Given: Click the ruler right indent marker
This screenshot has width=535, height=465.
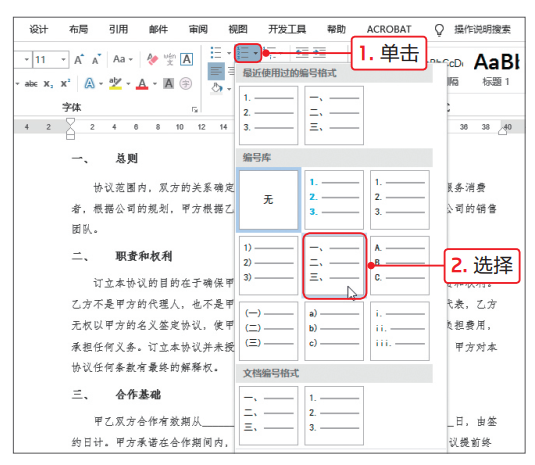Looking at the screenshot, I should [503, 130].
